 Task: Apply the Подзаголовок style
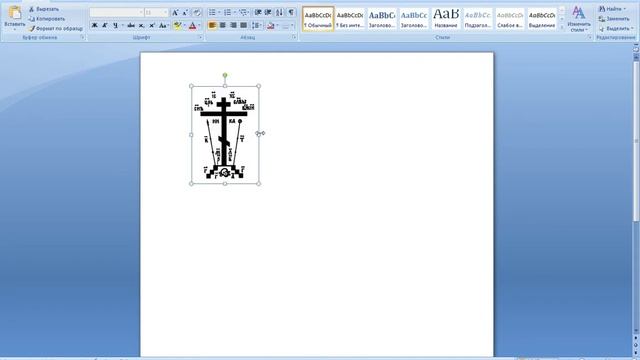click(478, 19)
